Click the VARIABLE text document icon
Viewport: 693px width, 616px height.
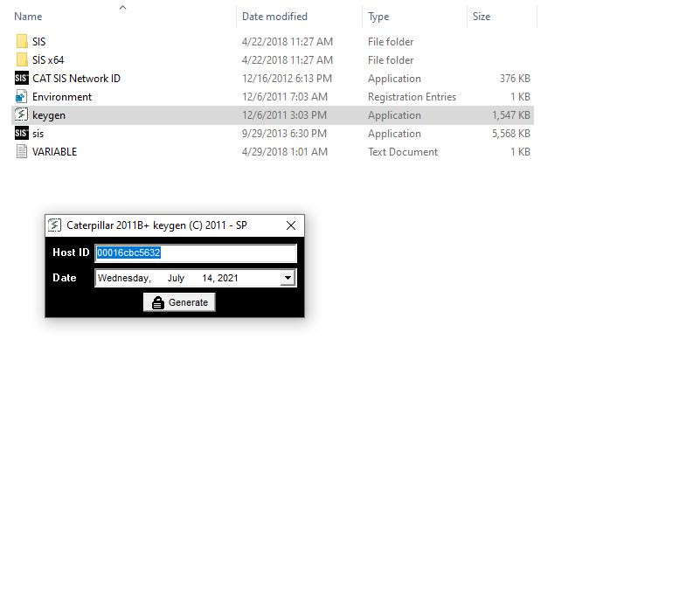pos(22,151)
